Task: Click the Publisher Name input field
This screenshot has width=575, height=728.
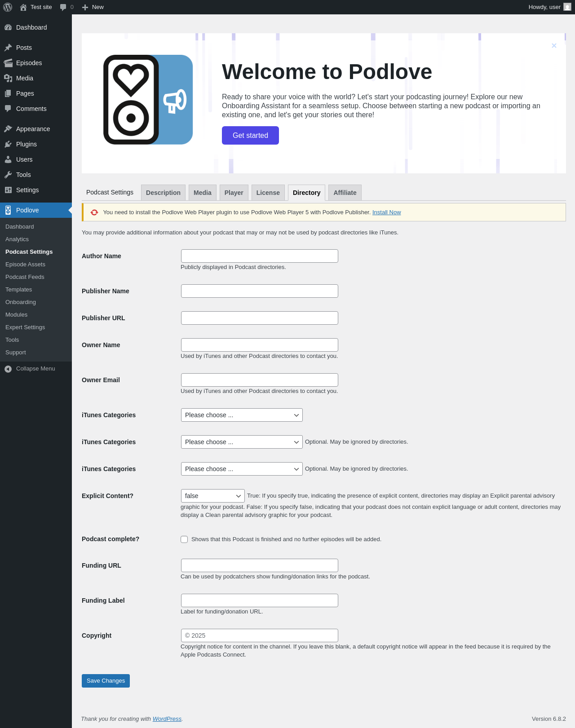Action: tap(260, 291)
